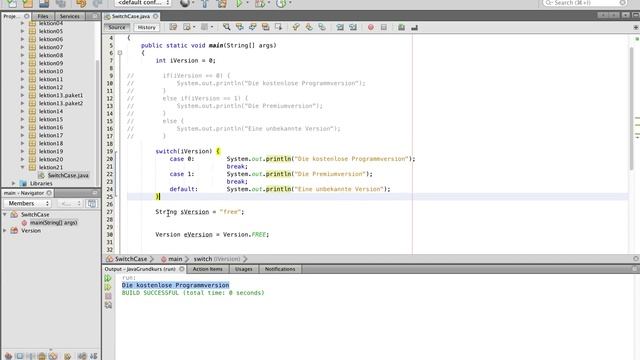Click the Profile Project icon
This screenshot has height=360, width=640.
pos(281,3)
